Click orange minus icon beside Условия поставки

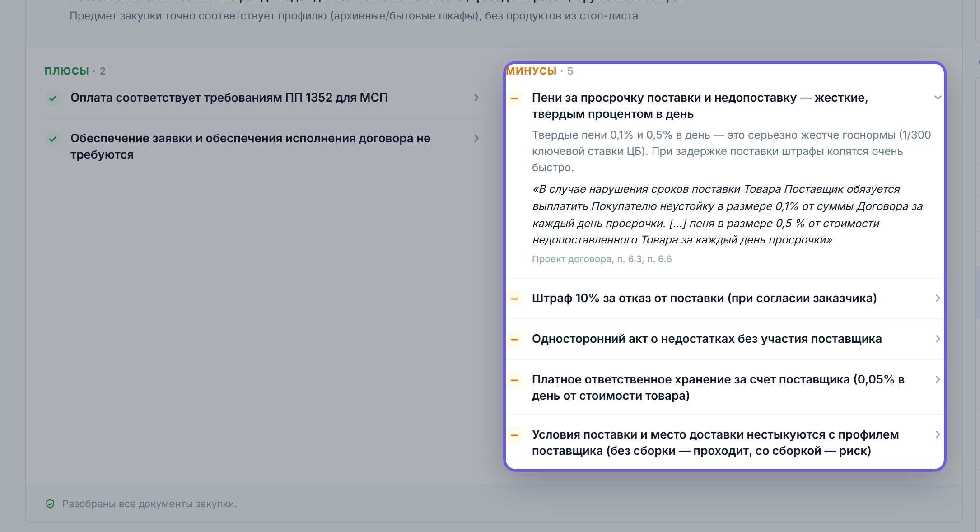pyautogui.click(x=514, y=435)
